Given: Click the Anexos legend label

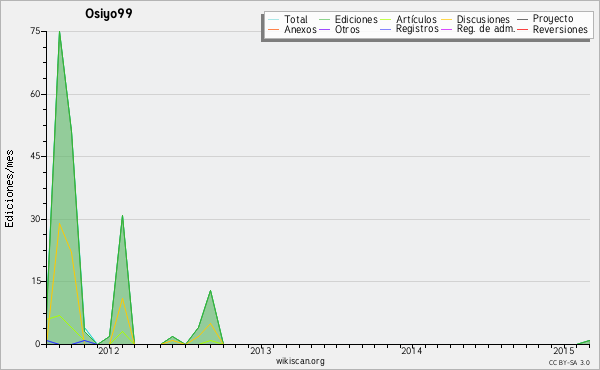Looking at the screenshot, I should coord(300,29).
